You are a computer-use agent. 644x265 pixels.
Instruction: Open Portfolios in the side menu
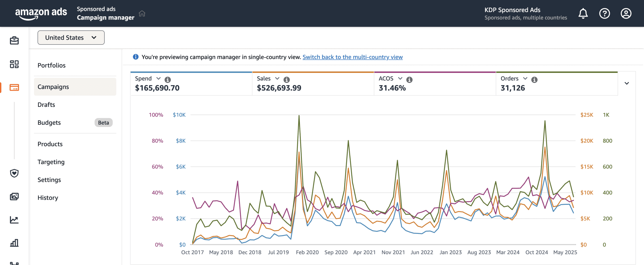52,65
